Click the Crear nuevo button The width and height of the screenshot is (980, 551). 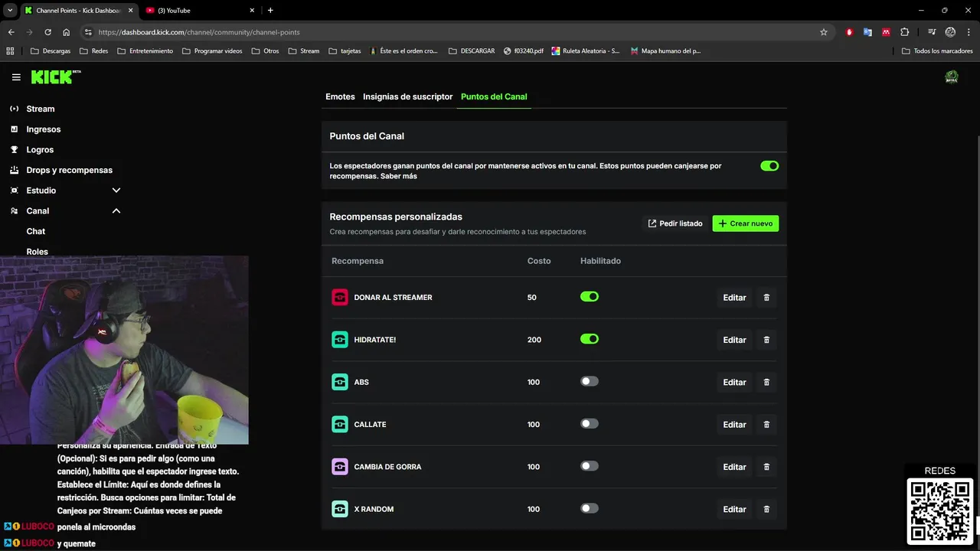[745, 223]
